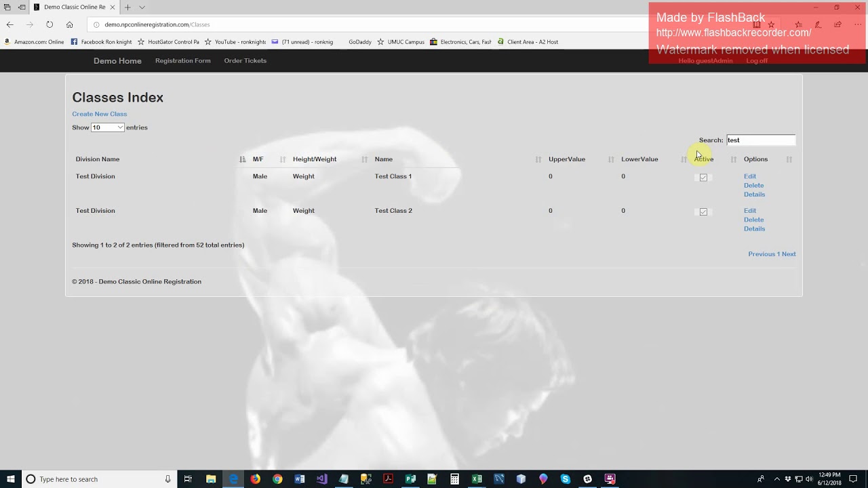
Task: Toggle Active checkbox for Test Class 2
Action: pos(703,212)
